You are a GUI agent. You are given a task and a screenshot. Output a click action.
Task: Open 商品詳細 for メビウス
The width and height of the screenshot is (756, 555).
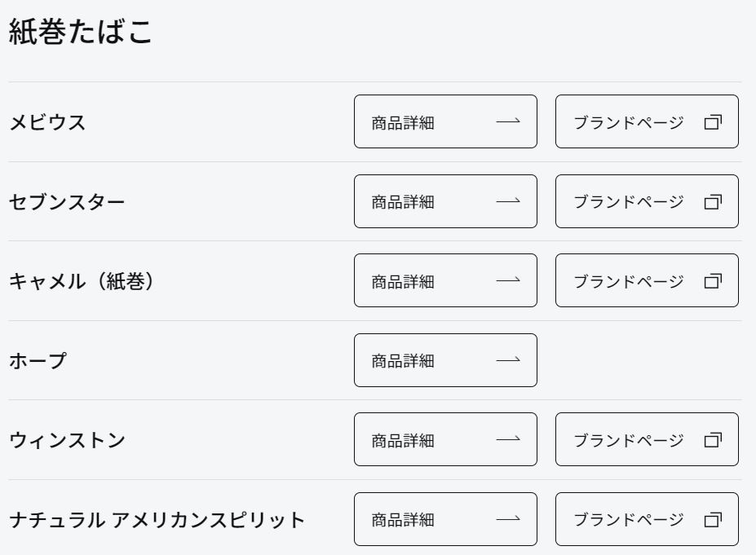tap(445, 121)
